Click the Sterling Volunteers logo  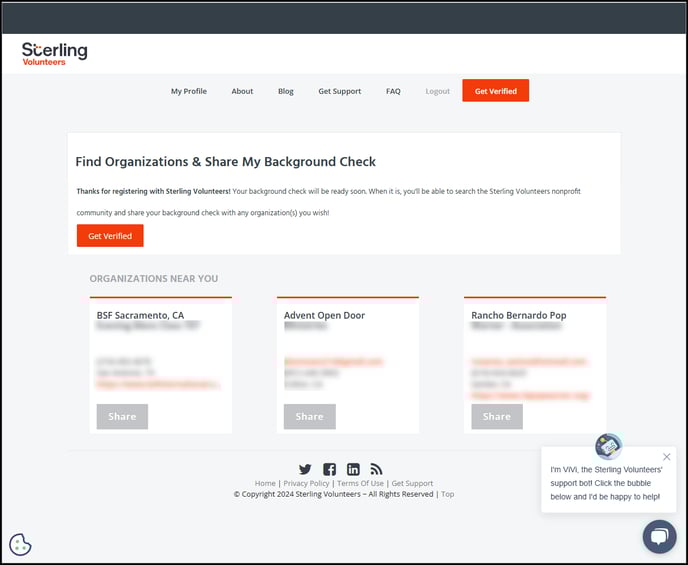click(54, 54)
